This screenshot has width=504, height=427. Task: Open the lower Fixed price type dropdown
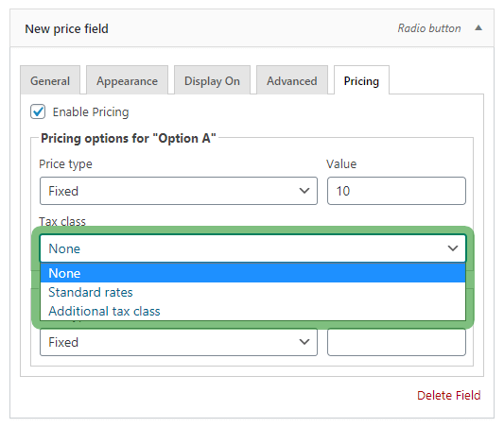(x=179, y=342)
